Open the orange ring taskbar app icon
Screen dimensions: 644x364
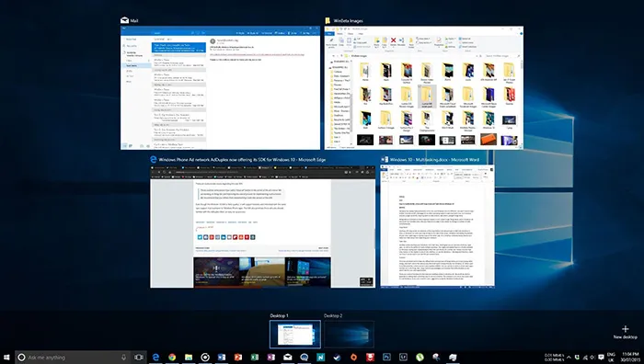(353, 357)
